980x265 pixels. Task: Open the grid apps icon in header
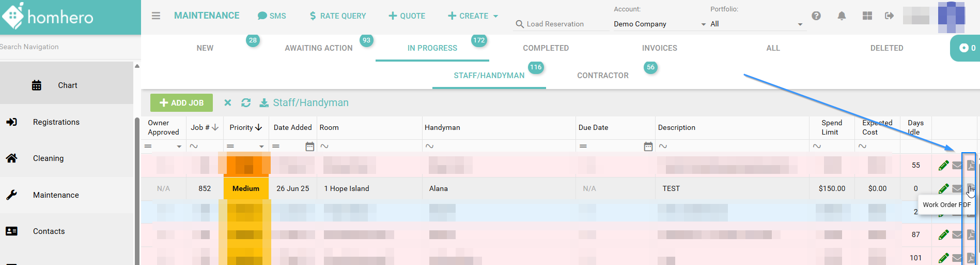pos(867,16)
